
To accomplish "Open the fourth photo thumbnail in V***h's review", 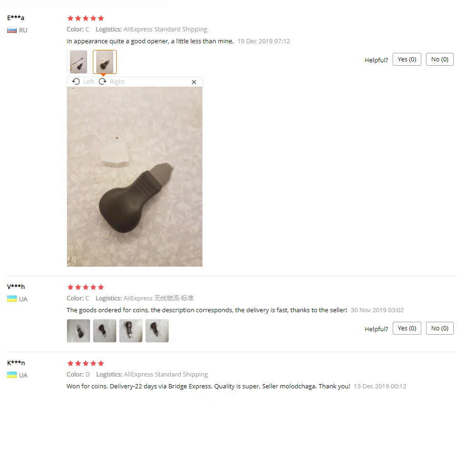I will (157, 331).
